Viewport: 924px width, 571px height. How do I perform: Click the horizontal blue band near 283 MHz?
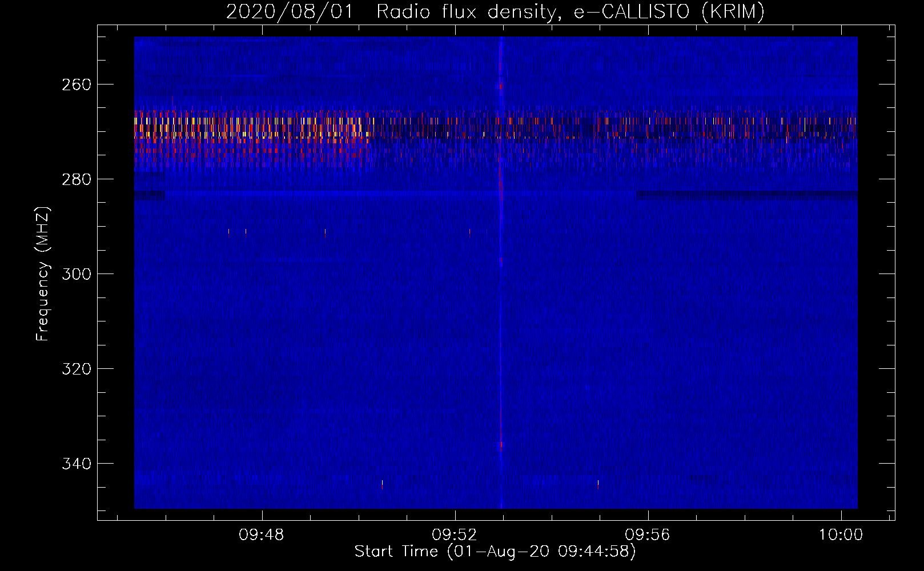coord(400,195)
